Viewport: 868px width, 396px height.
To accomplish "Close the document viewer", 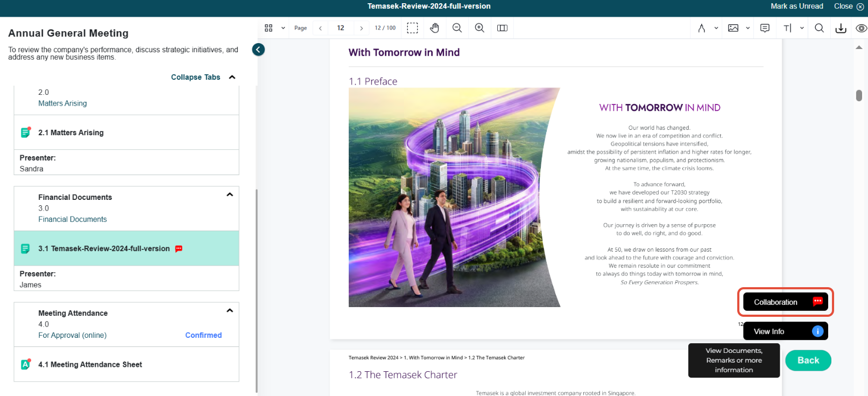I will pos(849,6).
